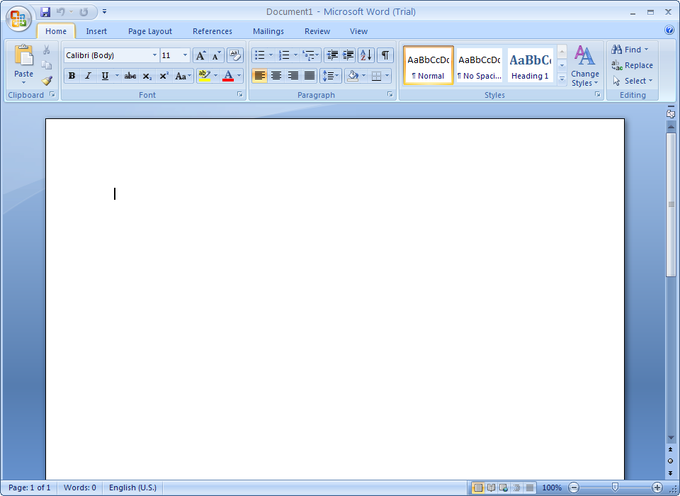Image resolution: width=680 pixels, height=496 pixels.
Task: Redo the last action
Action: click(x=84, y=12)
